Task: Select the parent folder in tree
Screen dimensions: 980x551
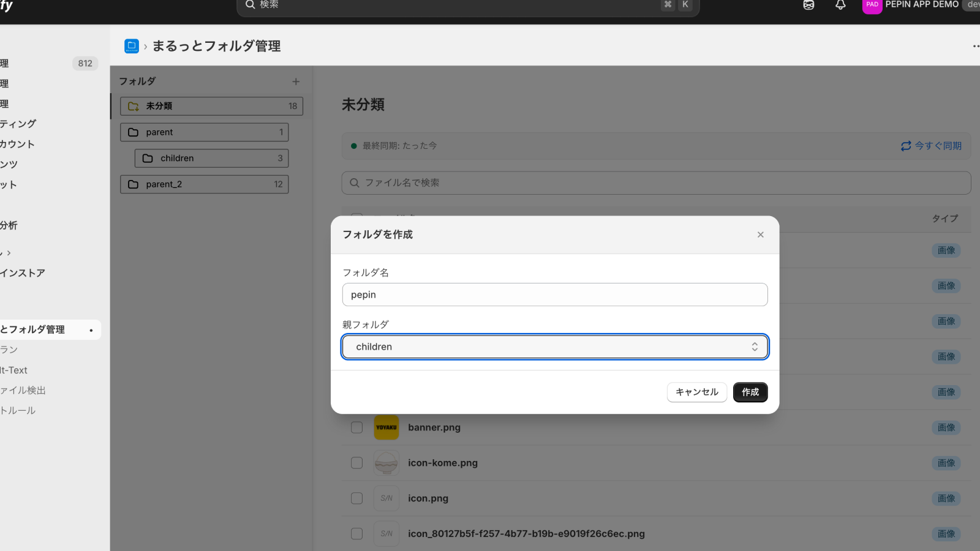Action: [x=204, y=132]
